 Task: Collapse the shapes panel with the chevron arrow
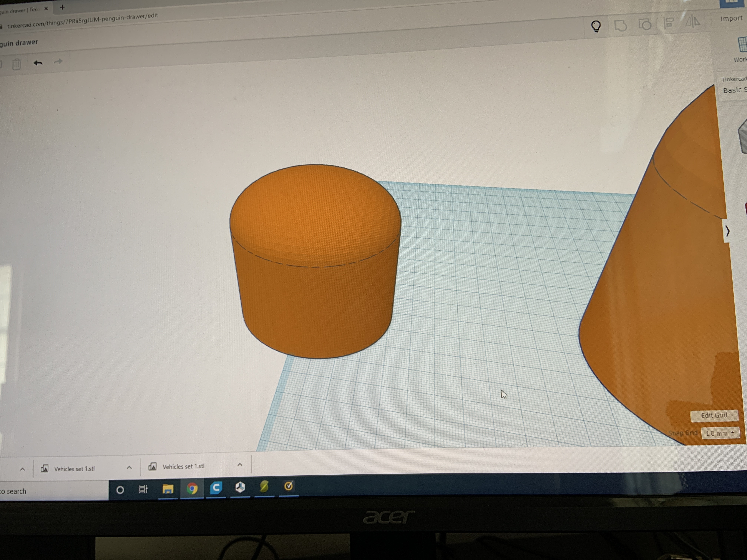[728, 231]
